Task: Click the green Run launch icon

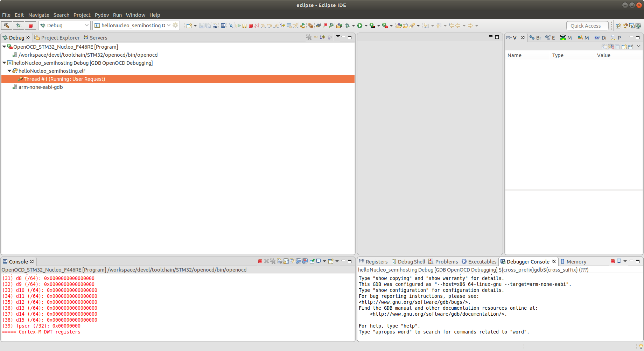Action: (x=359, y=26)
